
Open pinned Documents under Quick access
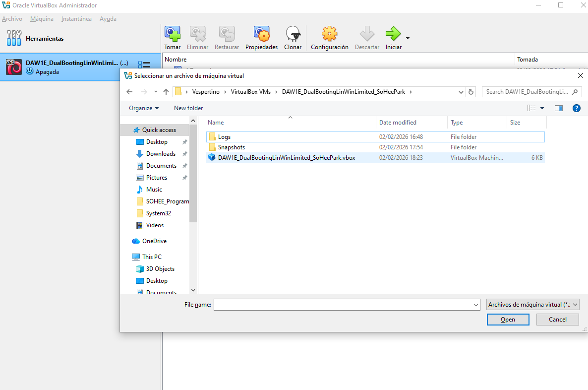tap(161, 166)
